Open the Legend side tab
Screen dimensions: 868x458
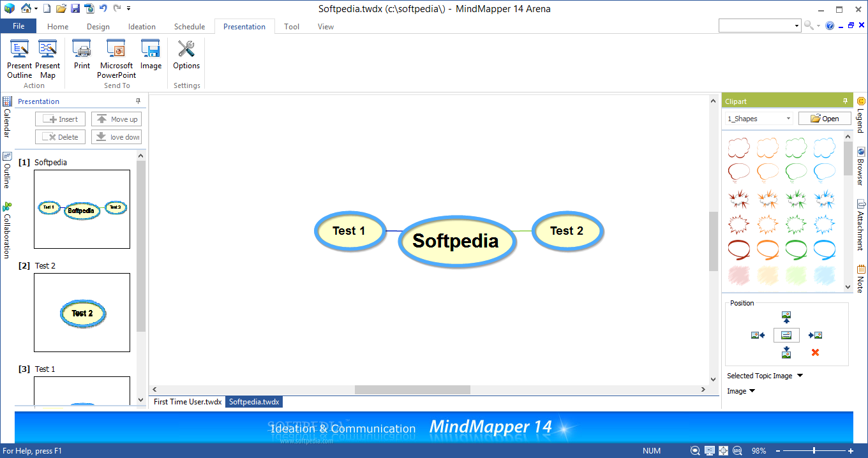(861, 115)
